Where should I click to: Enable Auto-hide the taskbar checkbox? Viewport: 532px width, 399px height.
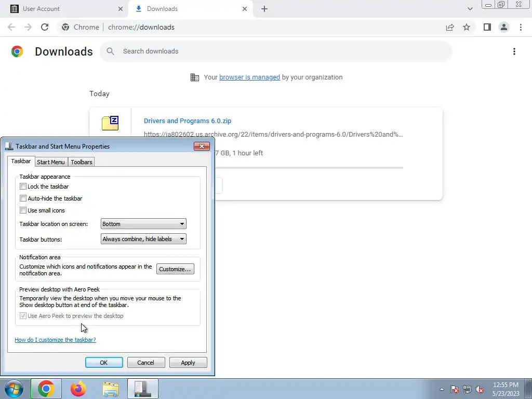tap(23, 198)
